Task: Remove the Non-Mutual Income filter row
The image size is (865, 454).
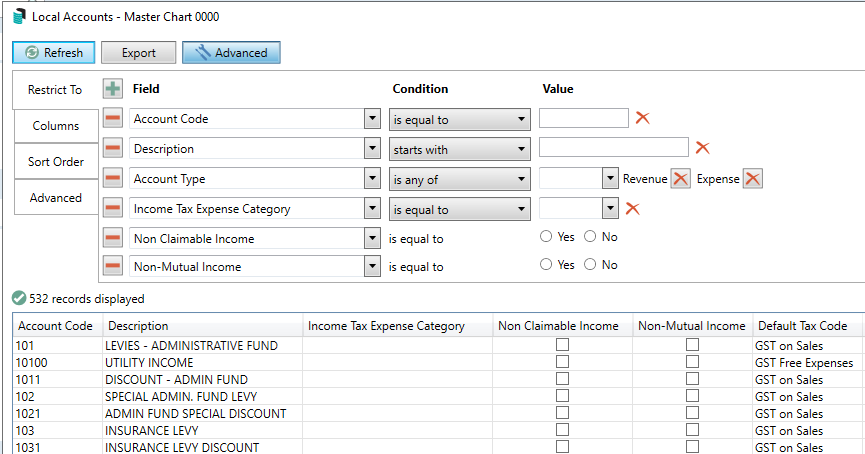Action: pyautogui.click(x=113, y=266)
